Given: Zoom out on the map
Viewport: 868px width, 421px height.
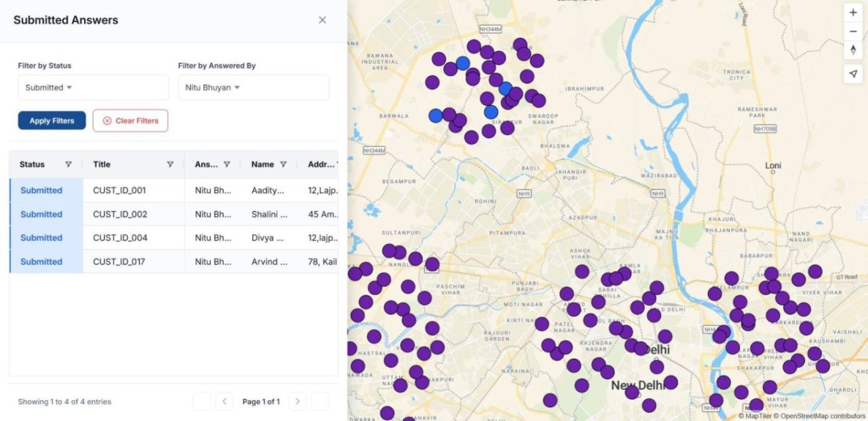Looking at the screenshot, I should pyautogui.click(x=853, y=31).
